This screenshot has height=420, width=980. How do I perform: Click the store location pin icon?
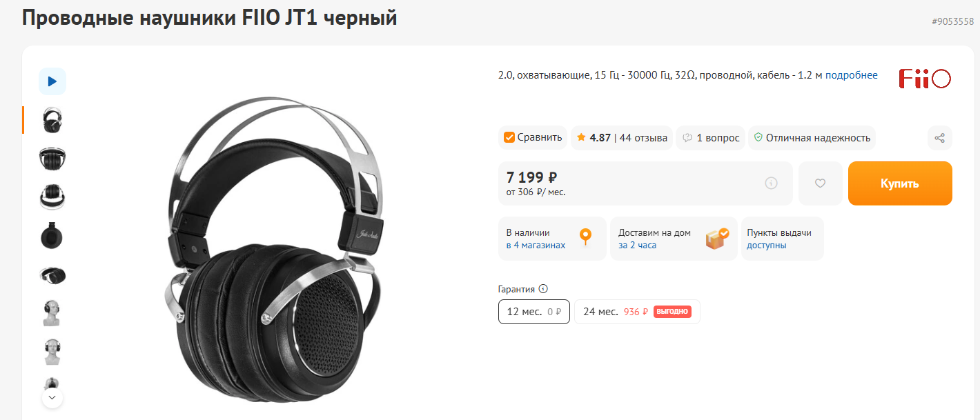[586, 238]
